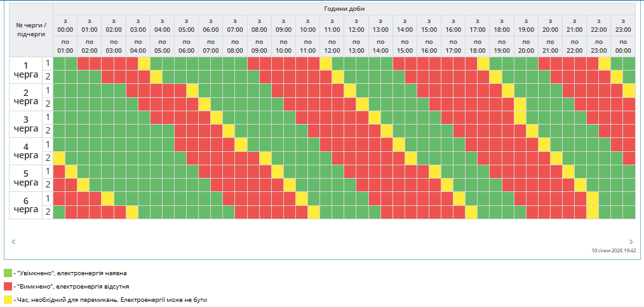Click the '10 січня 2026 19:42' timestamp

pos(613,250)
